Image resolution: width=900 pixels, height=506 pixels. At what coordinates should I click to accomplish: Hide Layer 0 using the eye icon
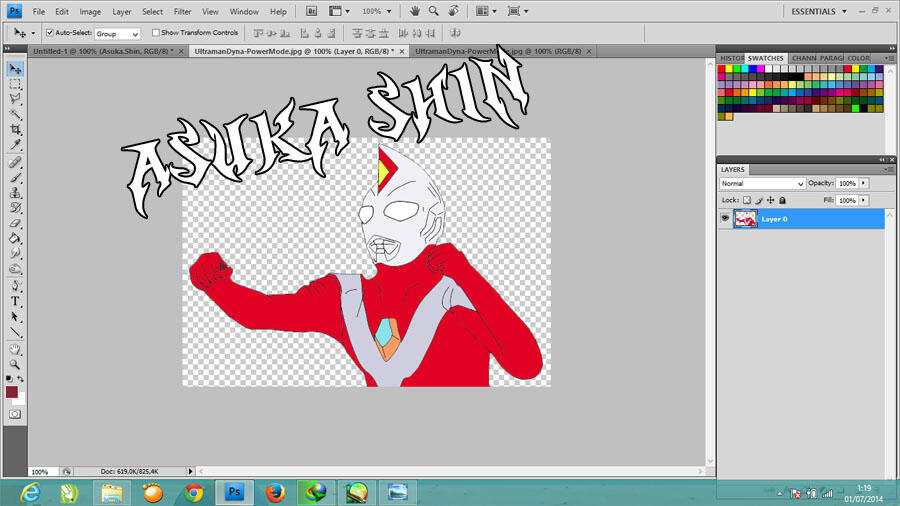tap(725, 219)
